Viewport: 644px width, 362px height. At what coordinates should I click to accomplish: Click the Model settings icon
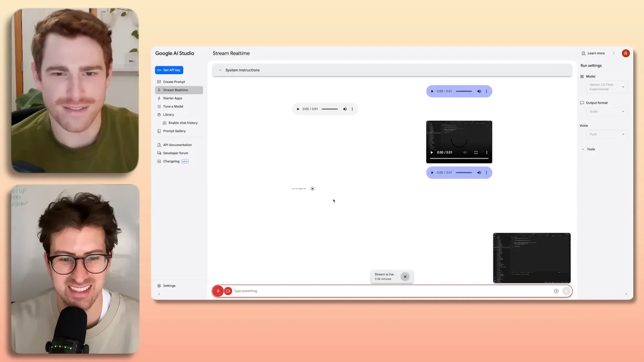pyautogui.click(x=582, y=76)
